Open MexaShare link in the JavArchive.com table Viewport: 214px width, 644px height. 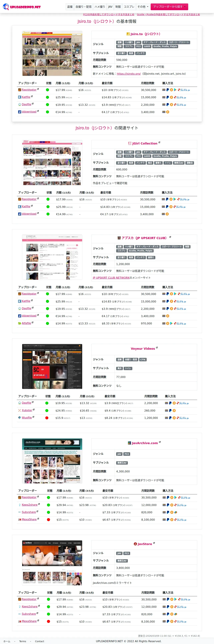click(x=29, y=519)
